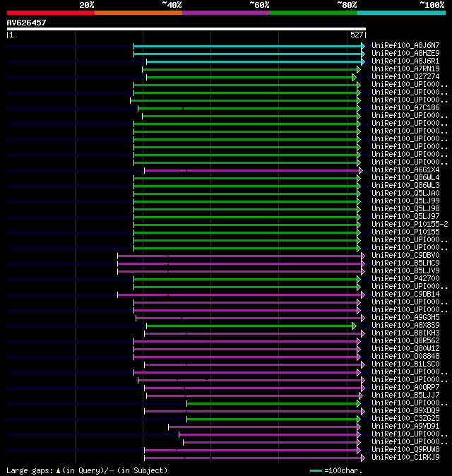The image size is (452, 476).
Task: Select the UniRef100_Q86WL3 label
Action: pos(405,186)
